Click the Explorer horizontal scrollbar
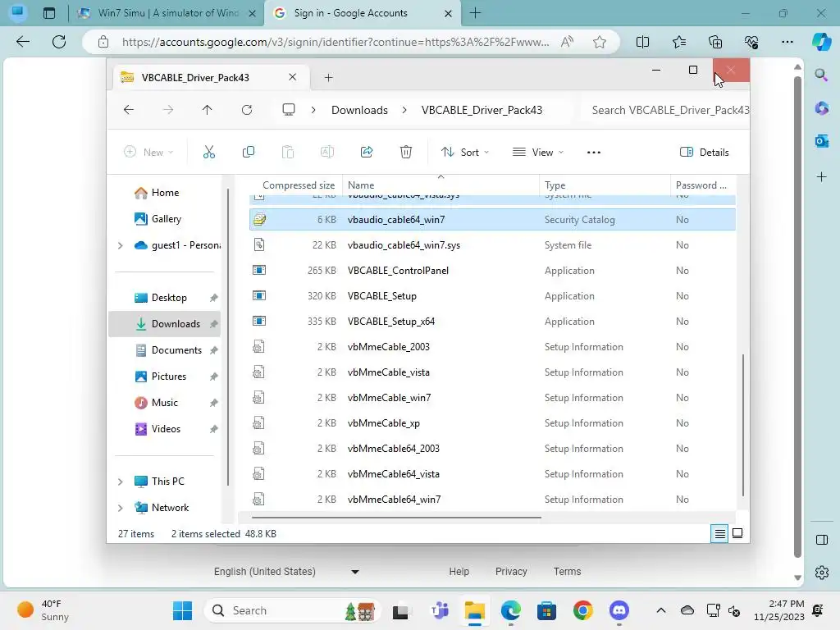Screen dimensions: 840x630 [x=396, y=518]
